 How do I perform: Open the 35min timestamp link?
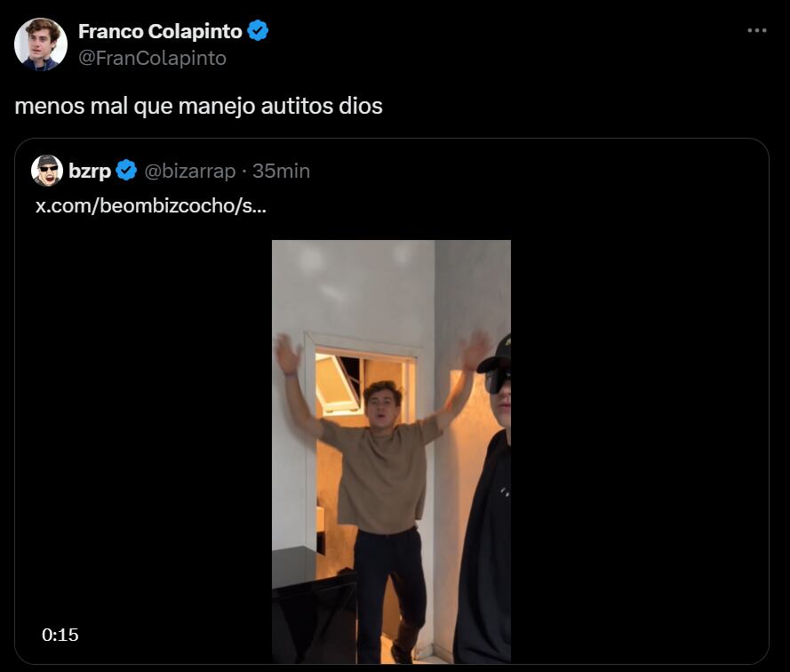point(281,171)
